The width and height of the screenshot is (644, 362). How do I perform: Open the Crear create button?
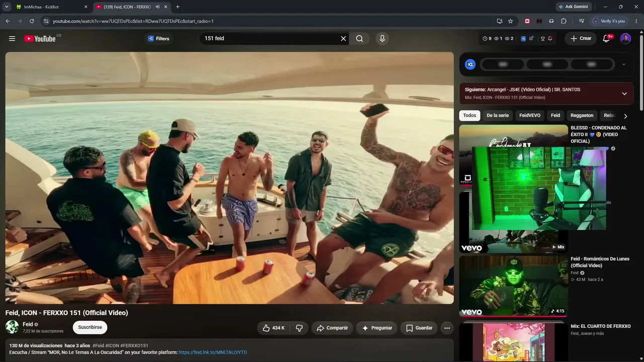(x=581, y=39)
